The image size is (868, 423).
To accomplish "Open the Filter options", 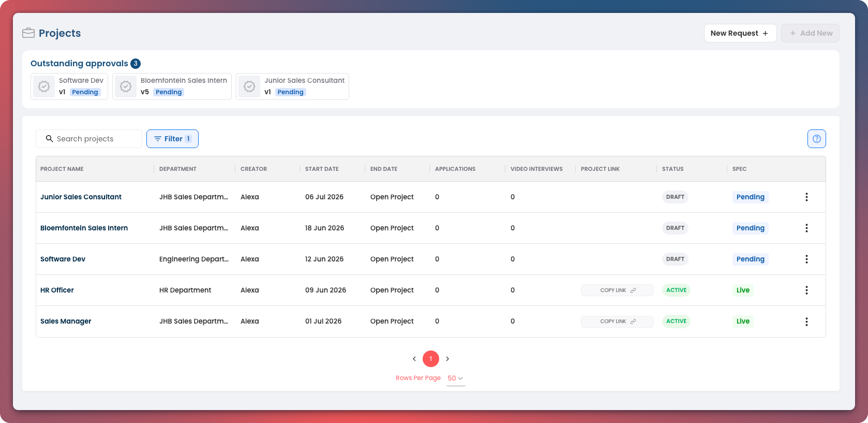I will 172,139.
